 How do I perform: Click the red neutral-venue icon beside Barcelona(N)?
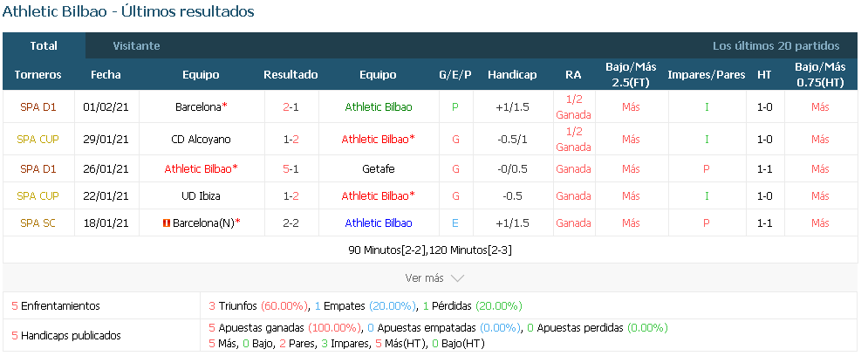point(166,223)
